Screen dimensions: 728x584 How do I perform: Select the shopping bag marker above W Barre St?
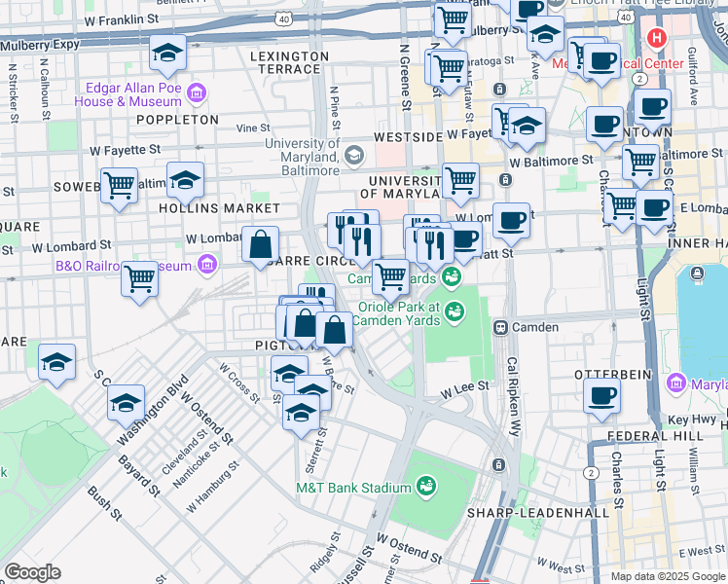(x=334, y=332)
